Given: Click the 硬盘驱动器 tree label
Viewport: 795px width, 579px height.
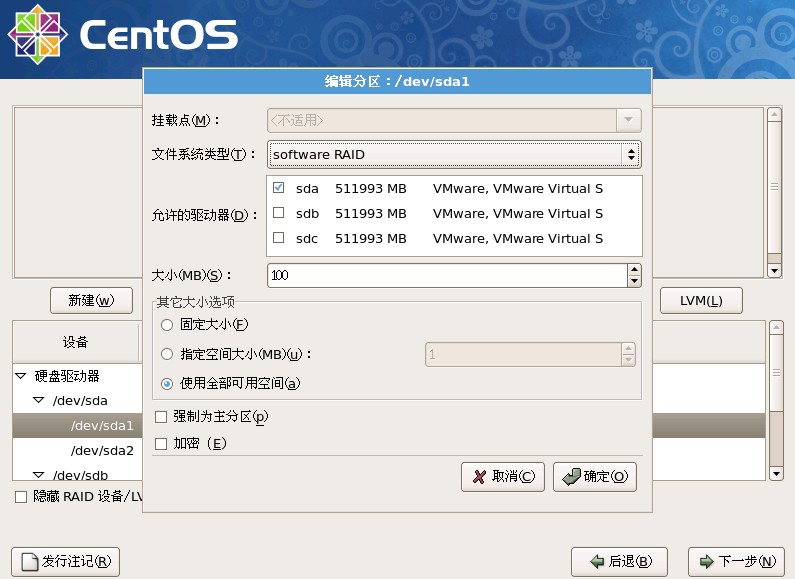Looking at the screenshot, I should click(x=67, y=376).
